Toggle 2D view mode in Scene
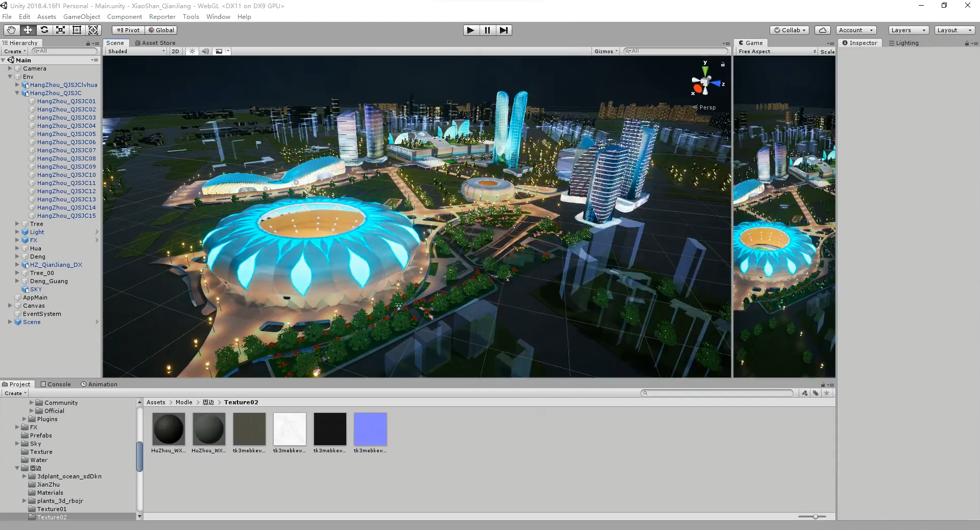The image size is (980, 530). [175, 51]
